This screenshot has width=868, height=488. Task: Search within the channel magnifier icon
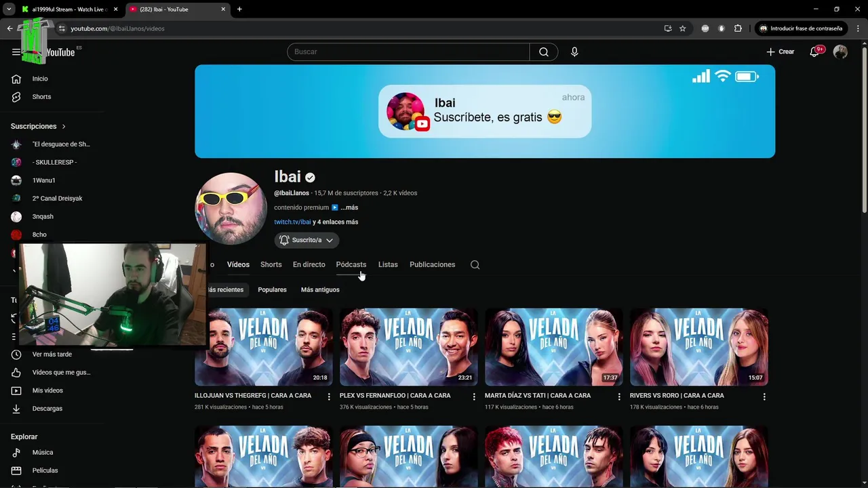475,264
